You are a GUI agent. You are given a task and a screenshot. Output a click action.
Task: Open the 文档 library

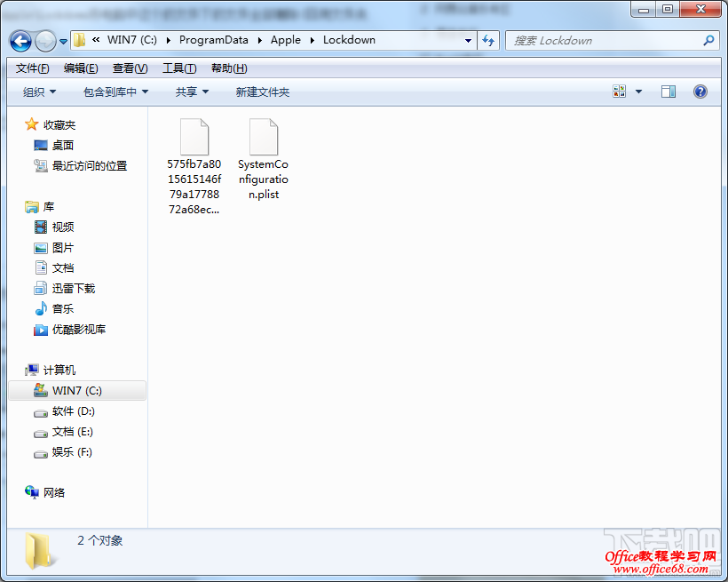tap(63, 268)
